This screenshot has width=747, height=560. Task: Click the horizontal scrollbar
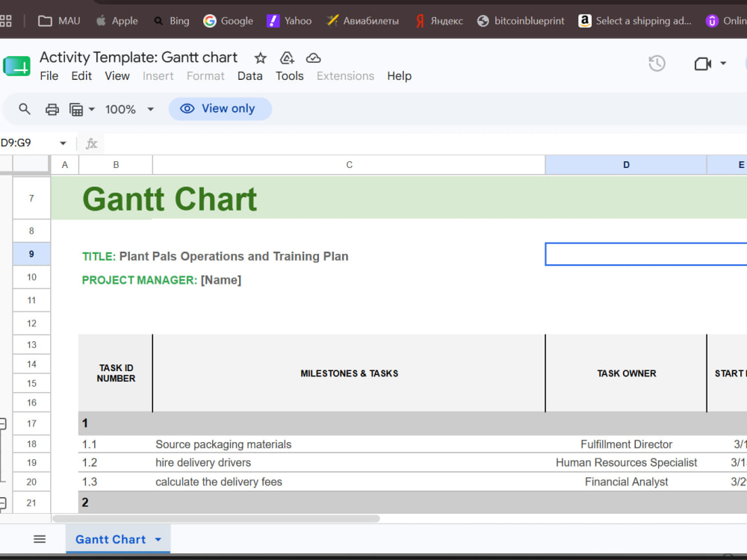click(217, 519)
